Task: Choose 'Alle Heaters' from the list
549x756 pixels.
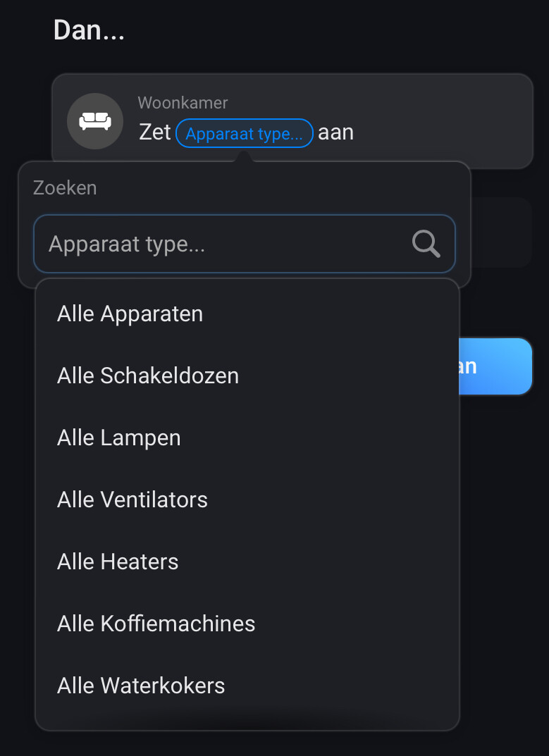Action: pos(118,562)
